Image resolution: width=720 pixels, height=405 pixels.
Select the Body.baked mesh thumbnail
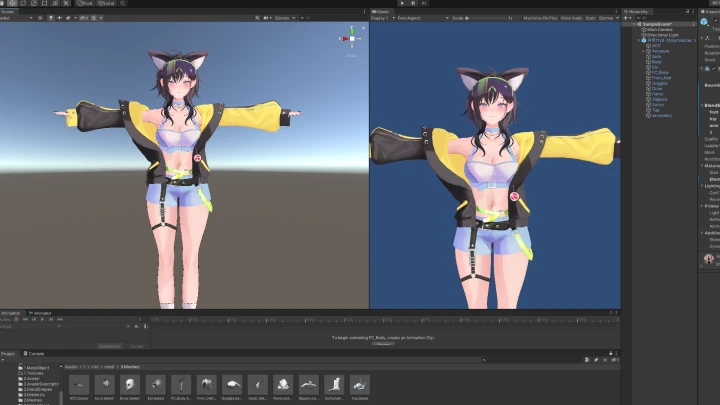tap(129, 387)
